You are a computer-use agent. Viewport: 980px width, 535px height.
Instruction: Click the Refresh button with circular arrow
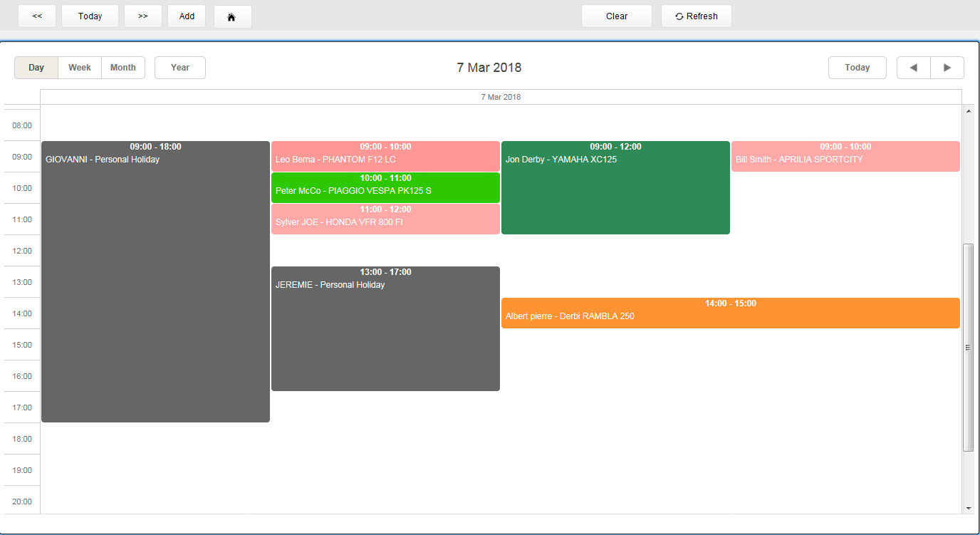click(x=696, y=16)
